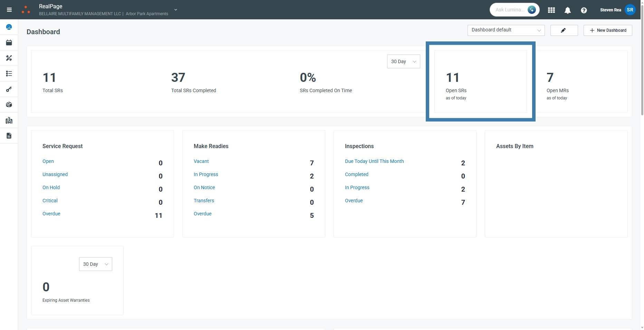This screenshot has width=644, height=330.
Task: Open the apps grid launcher
Action: pyautogui.click(x=551, y=10)
